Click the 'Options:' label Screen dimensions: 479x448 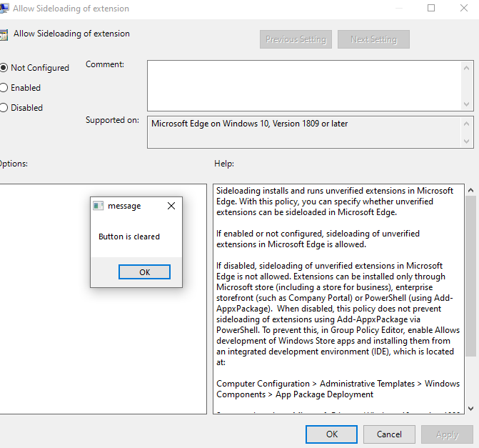[14, 164]
